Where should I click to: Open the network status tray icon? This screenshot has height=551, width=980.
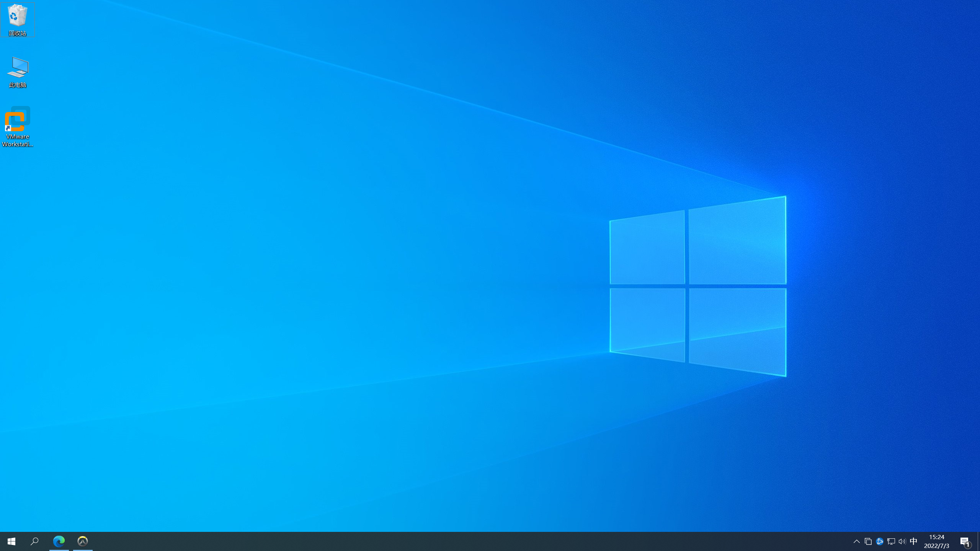(x=891, y=541)
